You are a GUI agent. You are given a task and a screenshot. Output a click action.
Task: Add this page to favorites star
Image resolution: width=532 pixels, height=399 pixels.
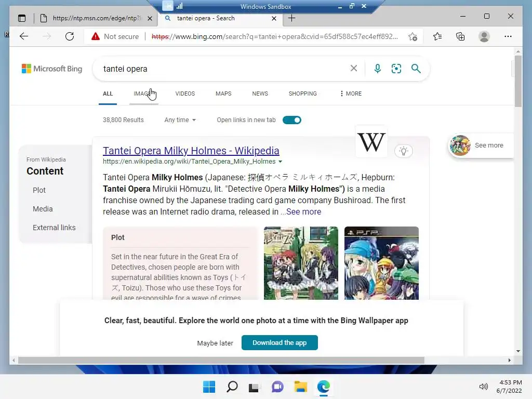413,37
